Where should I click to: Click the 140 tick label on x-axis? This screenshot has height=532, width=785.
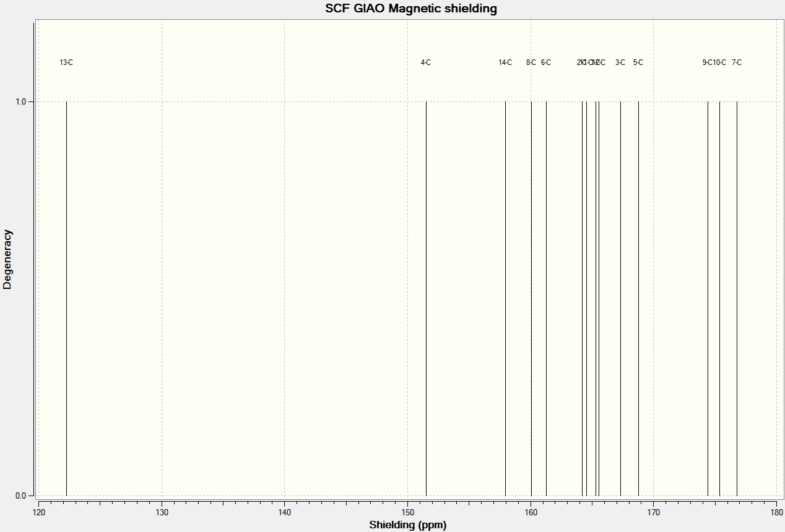285,513
